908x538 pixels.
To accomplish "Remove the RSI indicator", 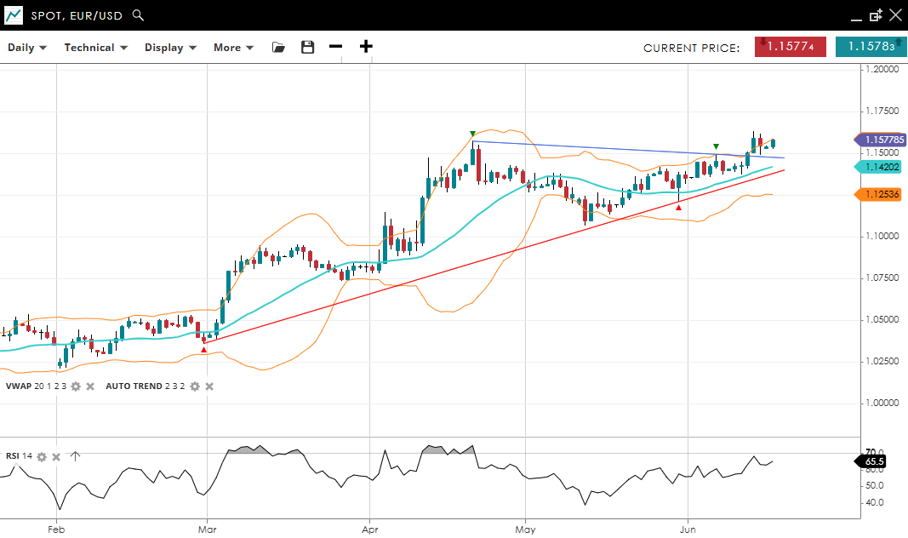I will click(57, 456).
